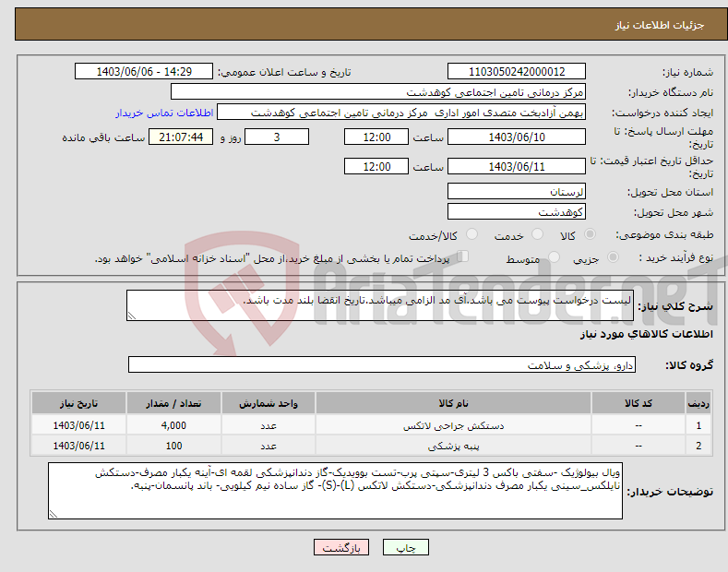
Task: Click the اطلاعات کالاهای مورد نیاز heading
Action: click(646, 334)
